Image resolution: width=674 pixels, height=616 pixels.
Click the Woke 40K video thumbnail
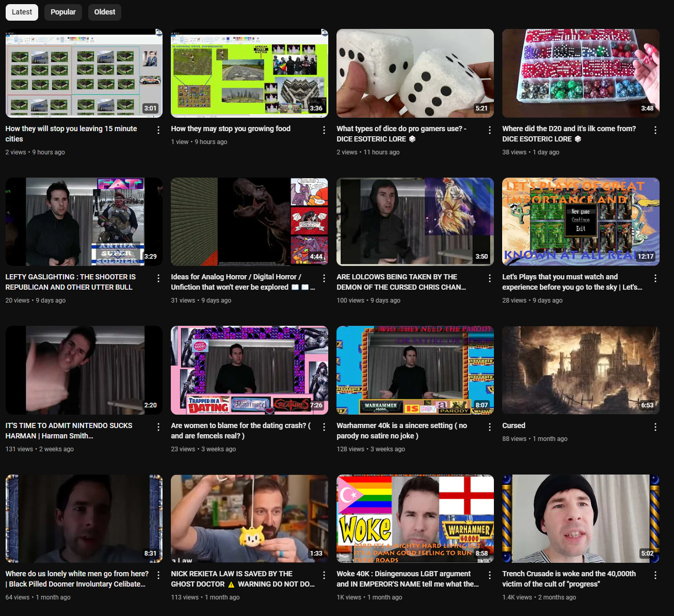[415, 518]
